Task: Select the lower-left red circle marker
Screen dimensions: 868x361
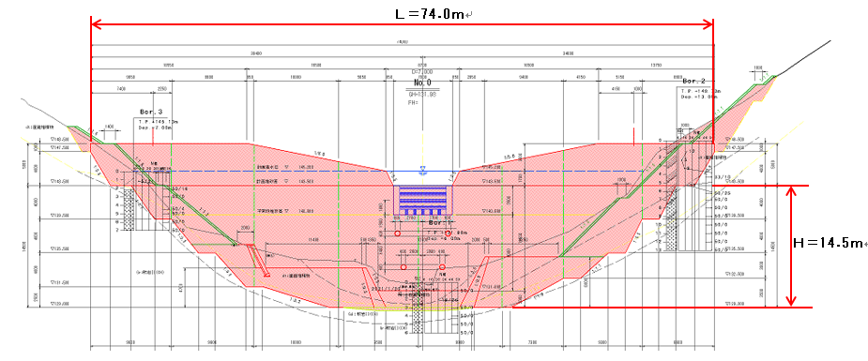Action: (404, 267)
